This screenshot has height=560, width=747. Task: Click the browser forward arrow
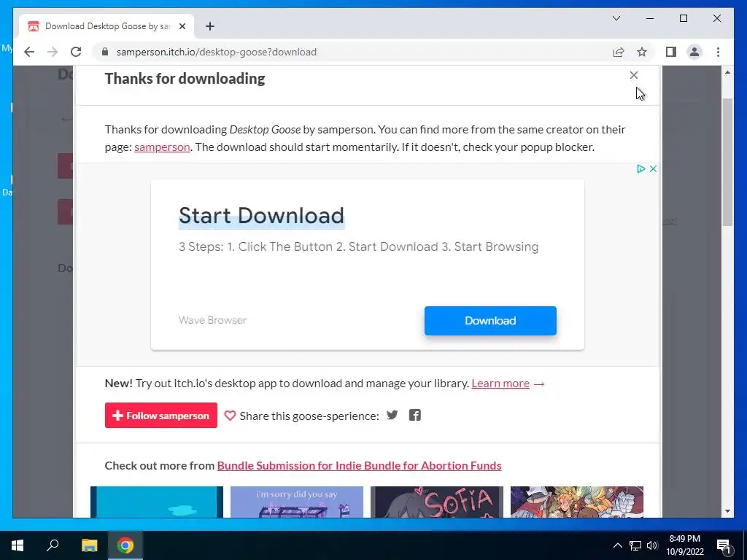point(53,52)
